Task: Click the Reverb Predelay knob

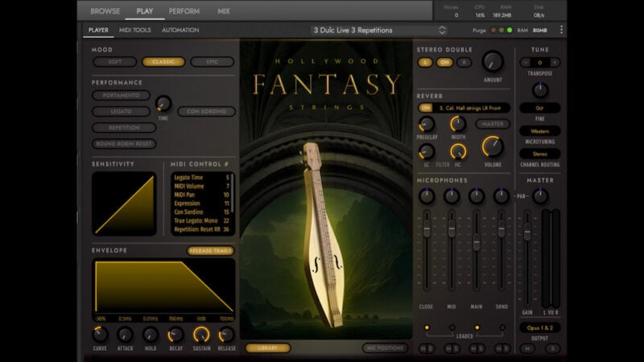Action: [427, 124]
